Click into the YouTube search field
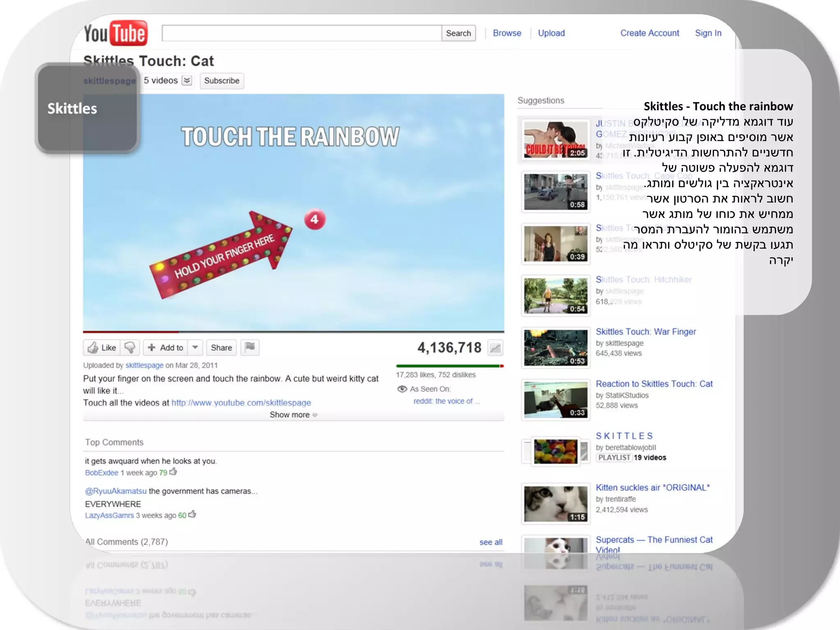The image size is (840, 630). (x=301, y=33)
